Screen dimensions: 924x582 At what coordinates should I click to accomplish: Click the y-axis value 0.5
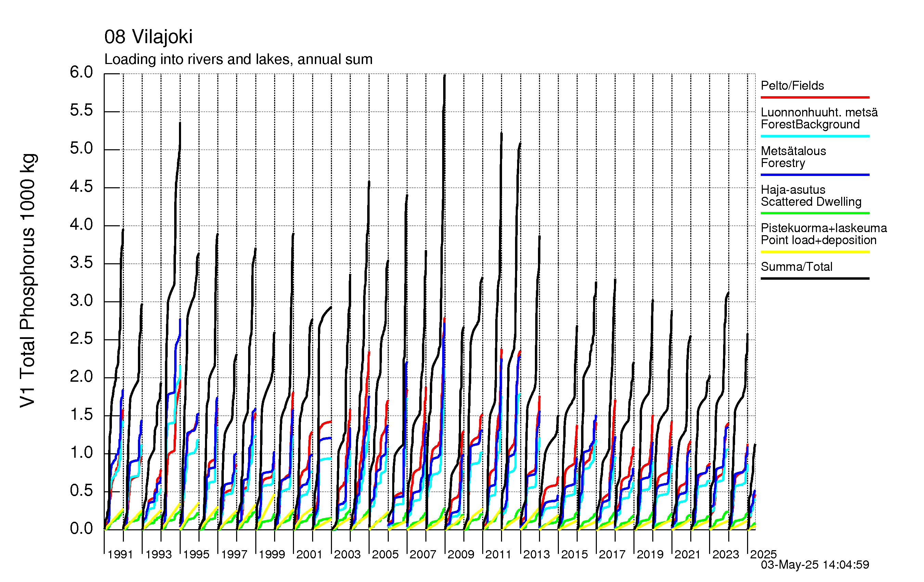point(81,491)
